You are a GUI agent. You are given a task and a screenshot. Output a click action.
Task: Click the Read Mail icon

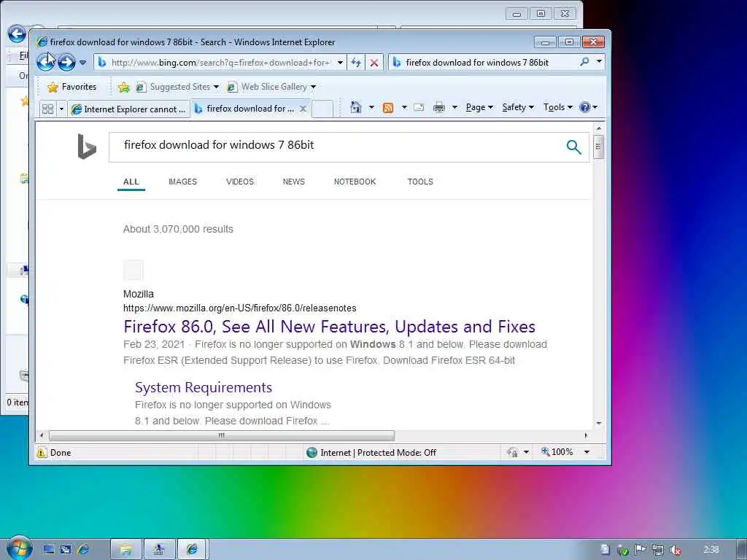419,107
